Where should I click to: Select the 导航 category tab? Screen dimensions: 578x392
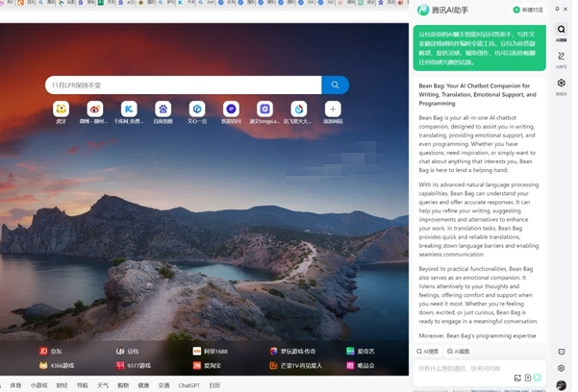[82, 385]
